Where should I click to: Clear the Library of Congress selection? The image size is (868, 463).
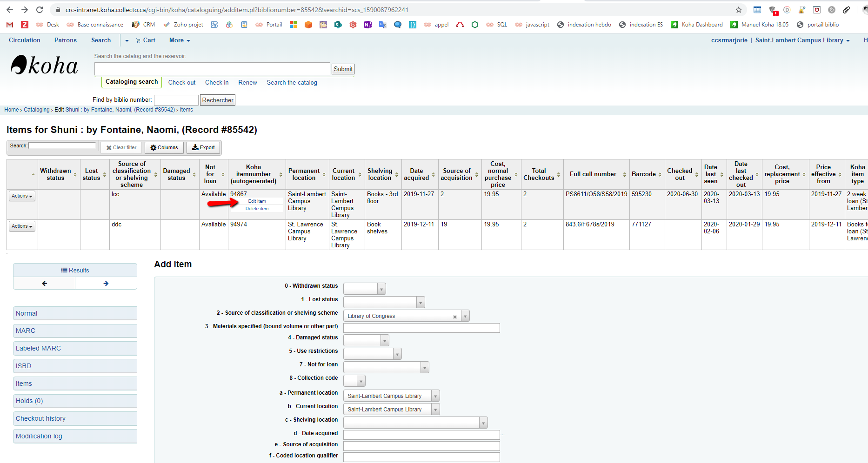point(454,317)
